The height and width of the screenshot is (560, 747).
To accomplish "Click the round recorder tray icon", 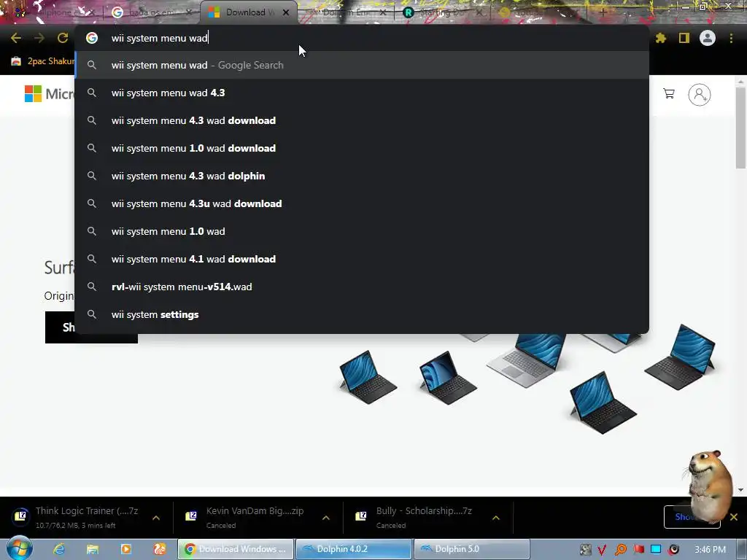I will (673, 550).
